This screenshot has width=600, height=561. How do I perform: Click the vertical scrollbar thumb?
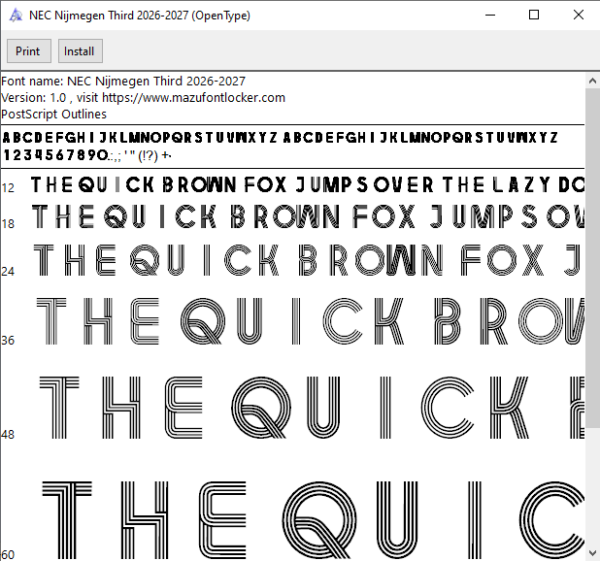(592, 258)
